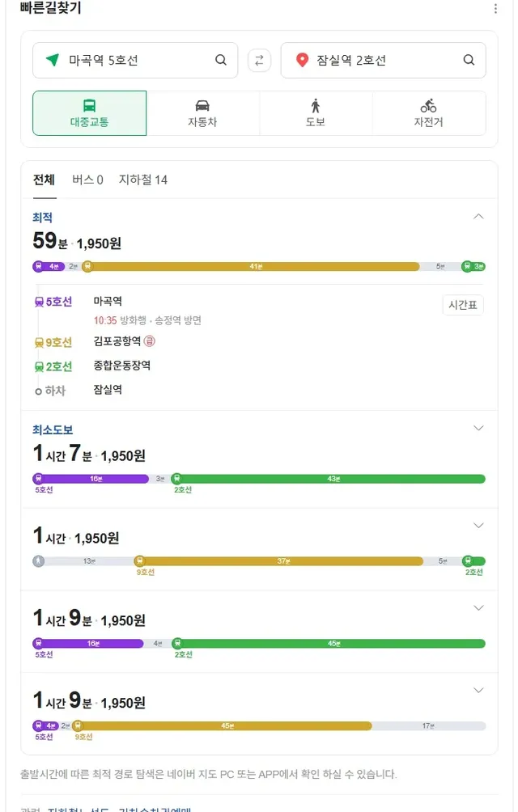518x812 pixels.
Task: Switch to 자전거 bicycle mode
Action: point(428,113)
